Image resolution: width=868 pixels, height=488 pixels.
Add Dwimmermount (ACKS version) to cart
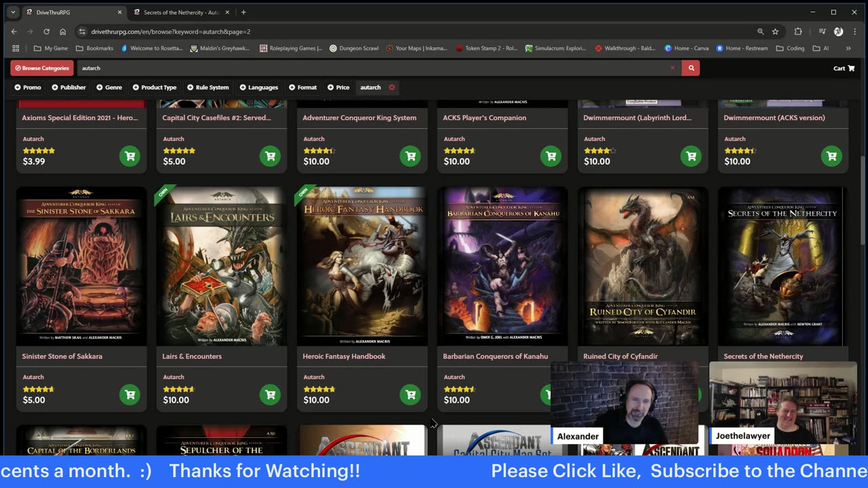(x=831, y=156)
